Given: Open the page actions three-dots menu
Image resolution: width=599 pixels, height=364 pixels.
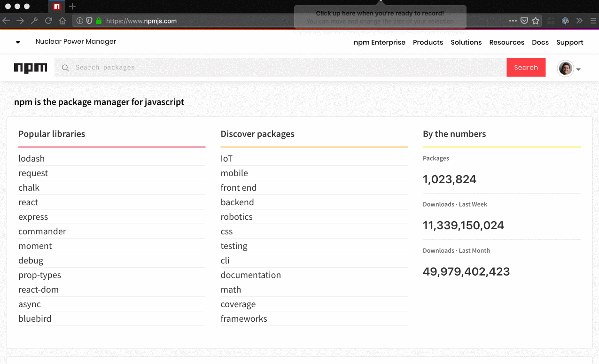Looking at the screenshot, I should pyautogui.click(x=513, y=21).
